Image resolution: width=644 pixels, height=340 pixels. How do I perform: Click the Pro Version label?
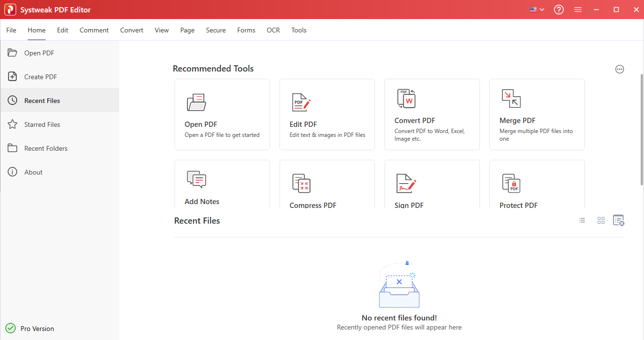pos(37,329)
